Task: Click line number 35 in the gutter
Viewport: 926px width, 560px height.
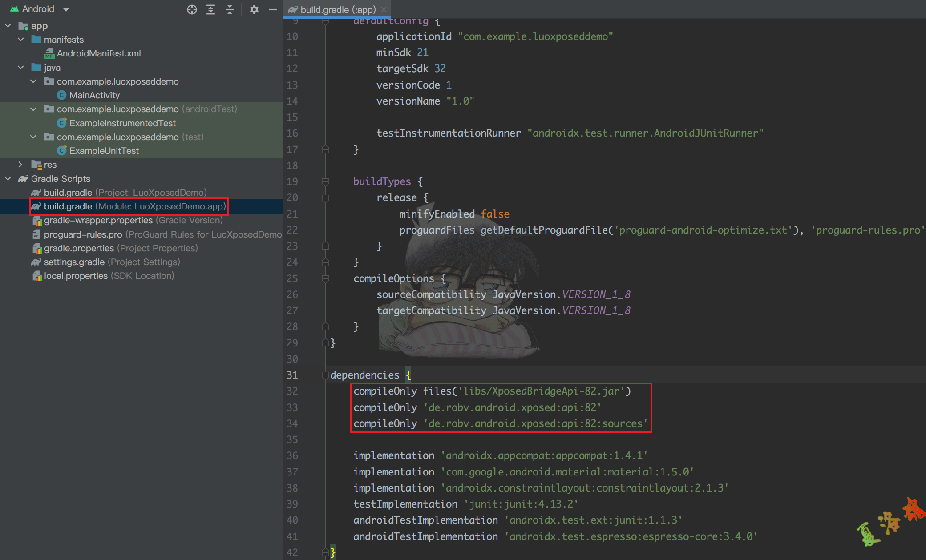Action: [x=292, y=439]
